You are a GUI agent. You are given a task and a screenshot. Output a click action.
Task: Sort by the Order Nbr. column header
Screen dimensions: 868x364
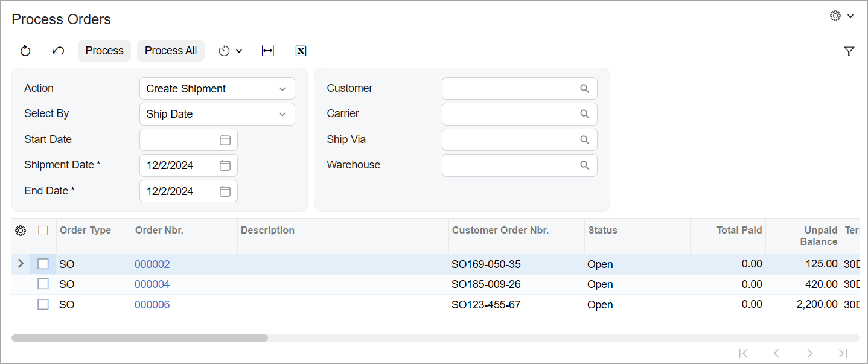coord(159,231)
